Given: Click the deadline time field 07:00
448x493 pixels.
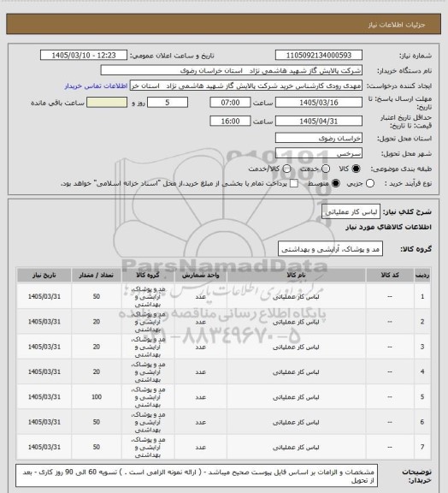Looking at the screenshot, I should pos(230,103).
